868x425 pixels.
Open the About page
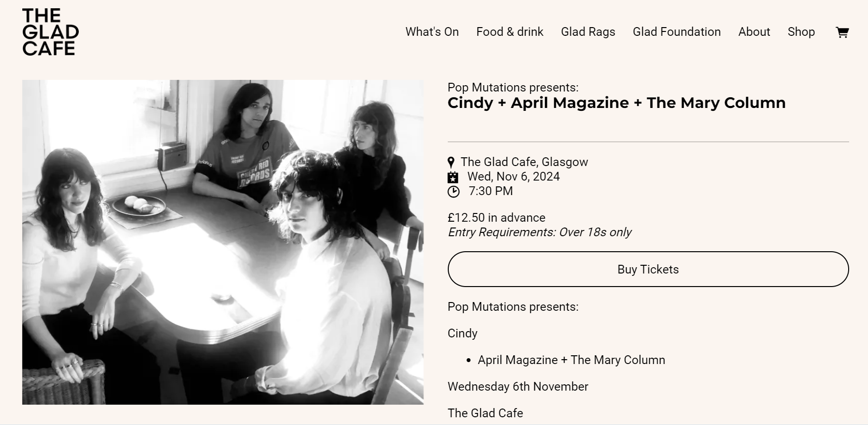pos(754,32)
